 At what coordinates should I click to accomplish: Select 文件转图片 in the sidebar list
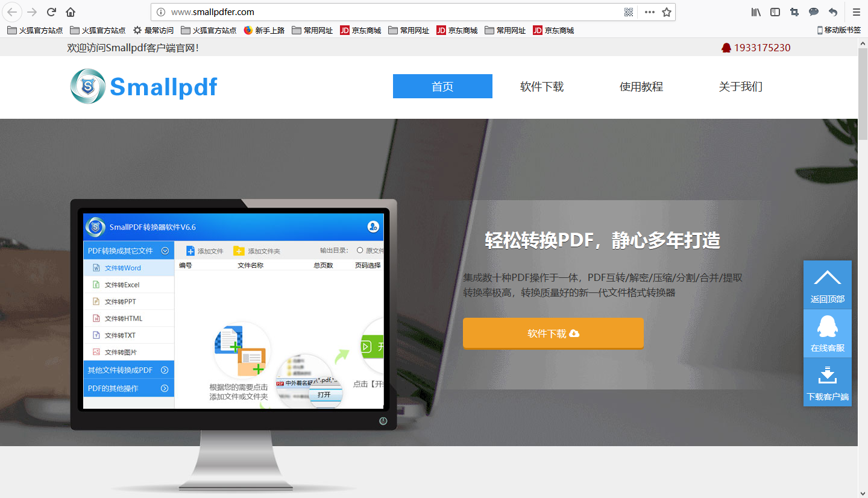pos(128,352)
